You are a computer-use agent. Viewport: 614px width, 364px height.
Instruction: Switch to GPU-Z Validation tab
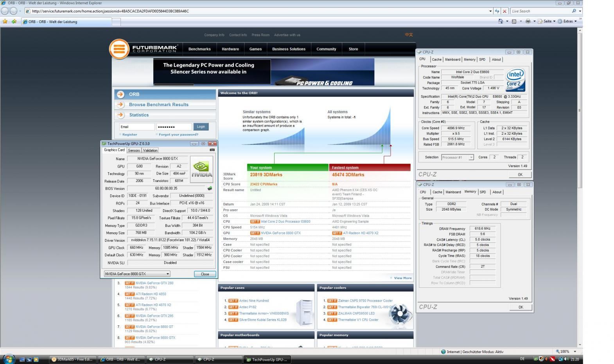tap(150, 150)
